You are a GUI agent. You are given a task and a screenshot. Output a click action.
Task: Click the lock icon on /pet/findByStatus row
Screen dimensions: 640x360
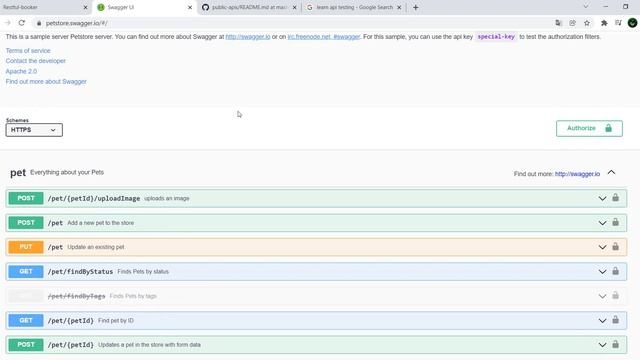point(616,271)
